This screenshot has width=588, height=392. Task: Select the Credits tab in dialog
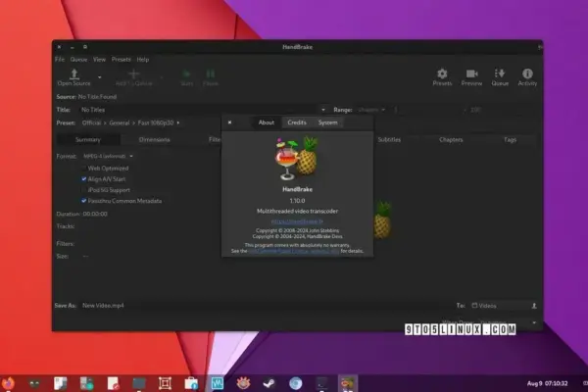click(297, 122)
